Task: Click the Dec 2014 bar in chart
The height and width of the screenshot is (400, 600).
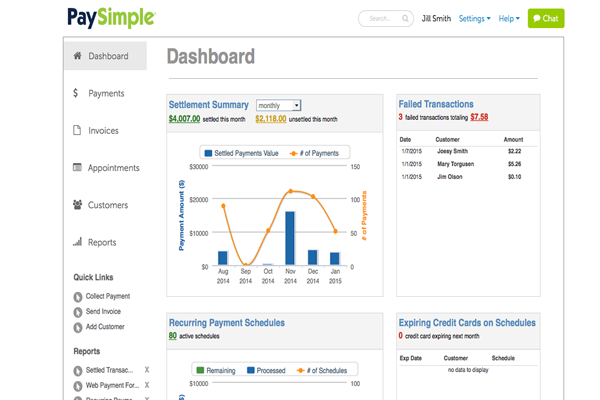Action: tap(313, 257)
